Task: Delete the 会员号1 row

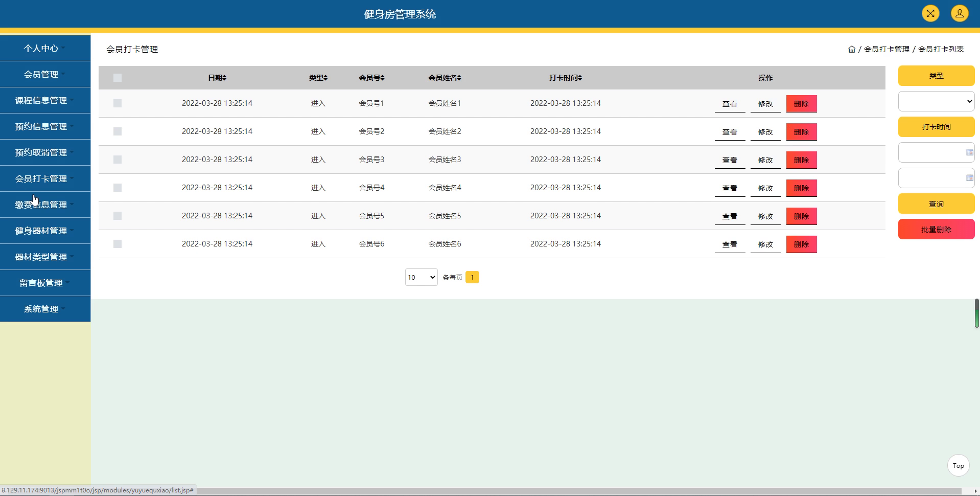Action: click(801, 104)
